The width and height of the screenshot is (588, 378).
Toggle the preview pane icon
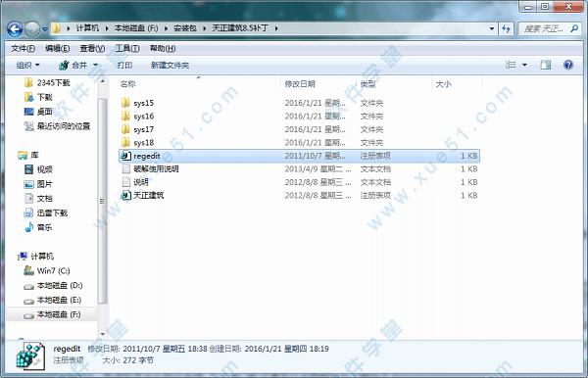click(x=546, y=65)
